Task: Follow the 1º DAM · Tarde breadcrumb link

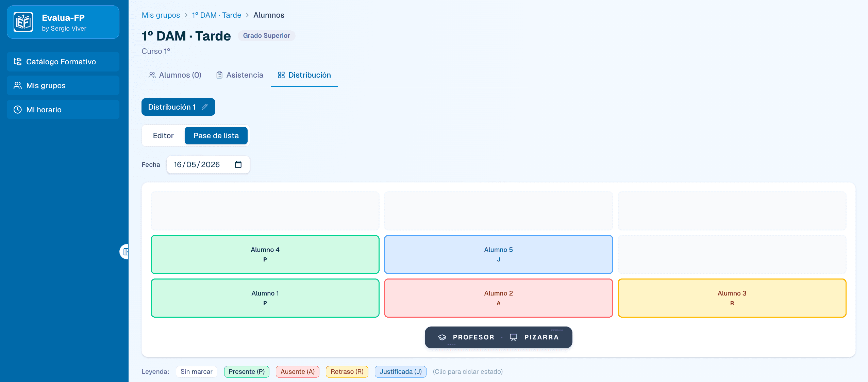Action: (217, 15)
